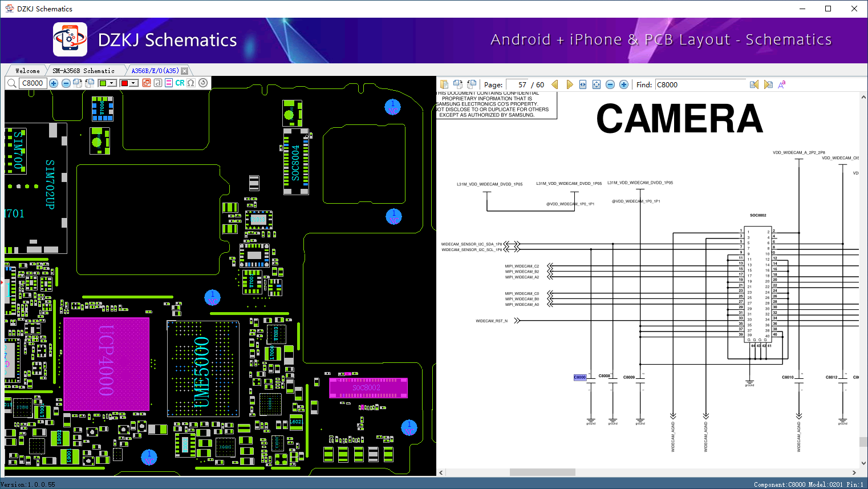Rotate the schematic page counter-clockwise
This screenshot has width=868, height=489.
(472, 84)
